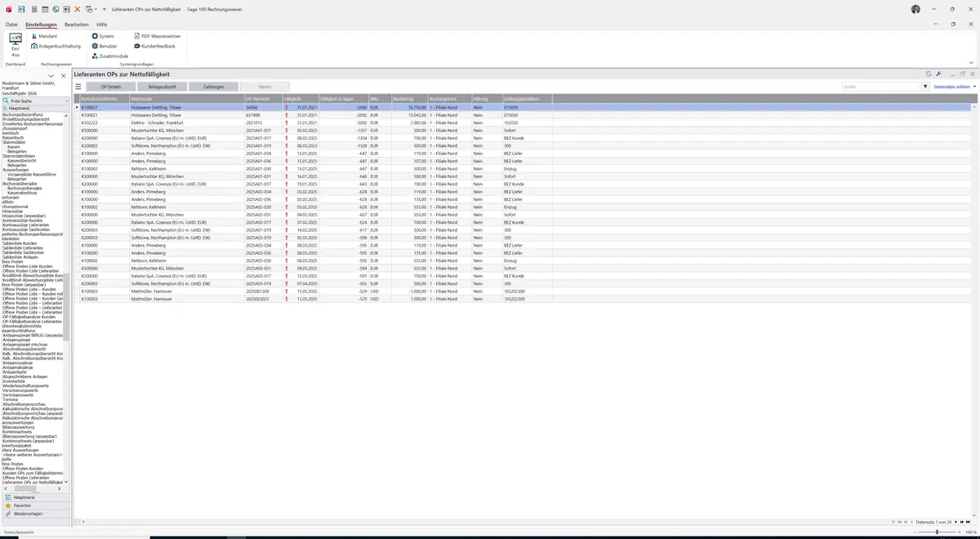Click the Zahlungen button
The width and height of the screenshot is (980, 539).
(213, 86)
